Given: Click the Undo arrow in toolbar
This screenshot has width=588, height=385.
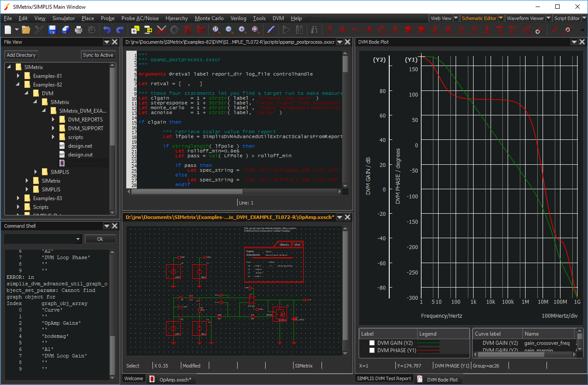Looking at the screenshot, I should [x=107, y=30].
